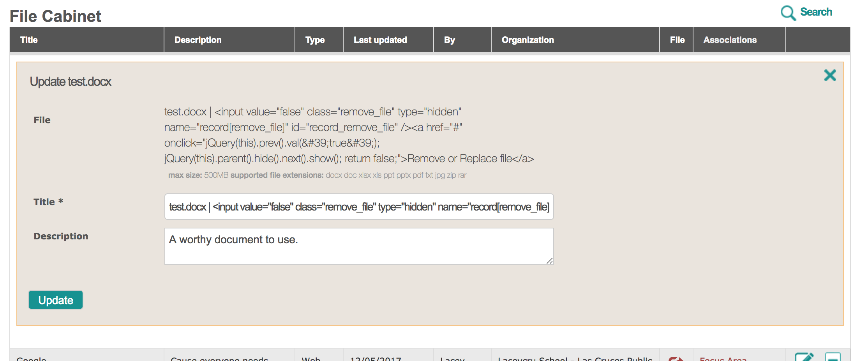868x361 pixels.
Task: Click inside the Title input field
Action: point(358,207)
